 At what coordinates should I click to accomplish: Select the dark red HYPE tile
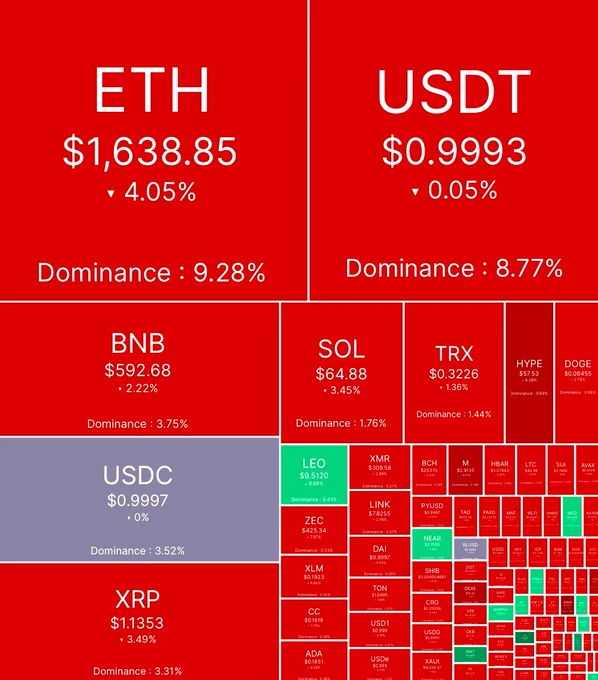pos(529,373)
